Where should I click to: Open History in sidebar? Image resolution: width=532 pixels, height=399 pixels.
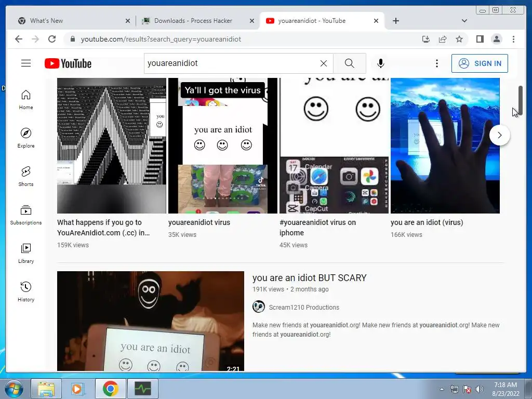tap(26, 292)
